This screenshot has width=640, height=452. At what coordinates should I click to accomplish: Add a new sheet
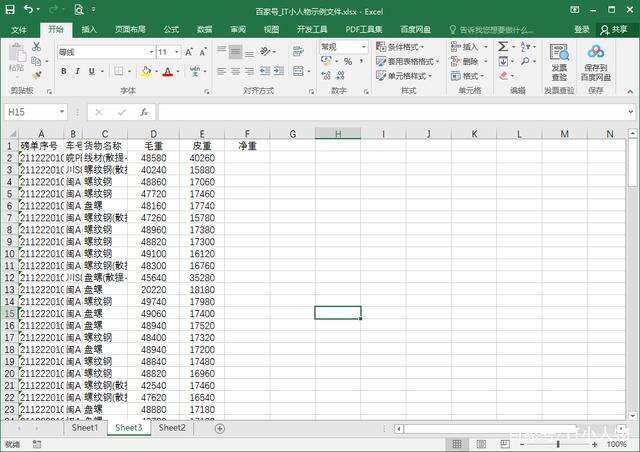(x=220, y=428)
